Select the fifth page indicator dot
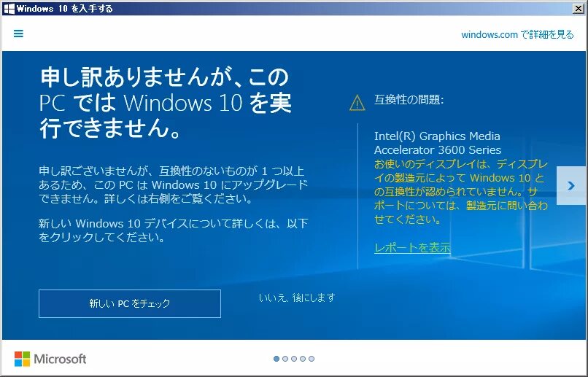588x377 pixels. click(312, 359)
